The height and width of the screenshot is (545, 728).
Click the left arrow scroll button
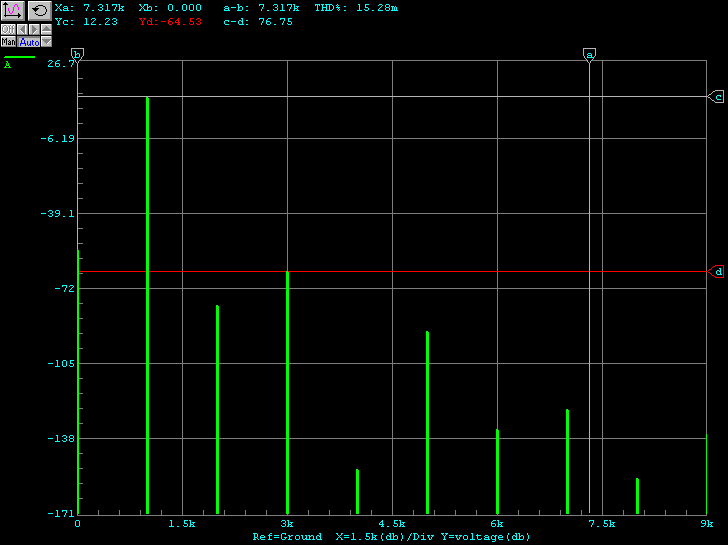click(21, 29)
